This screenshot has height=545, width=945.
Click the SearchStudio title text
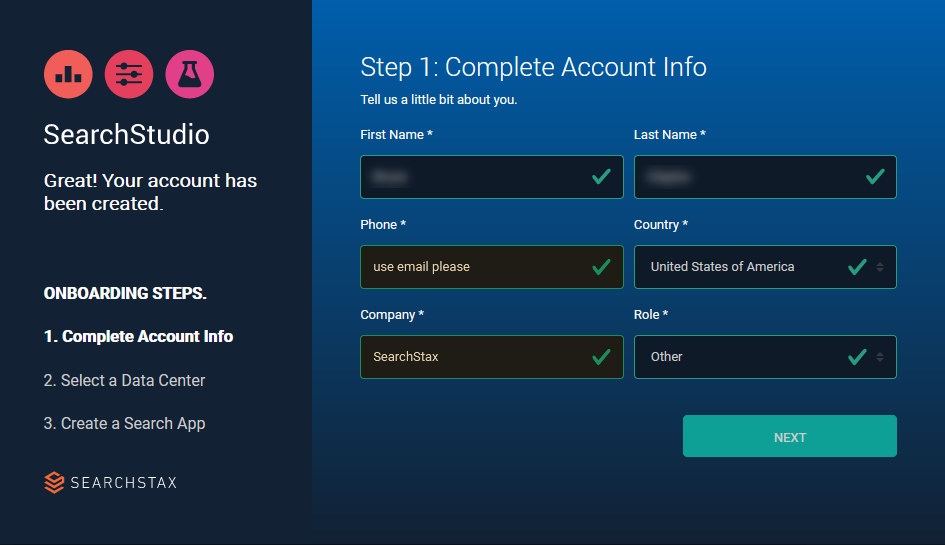[x=127, y=134]
